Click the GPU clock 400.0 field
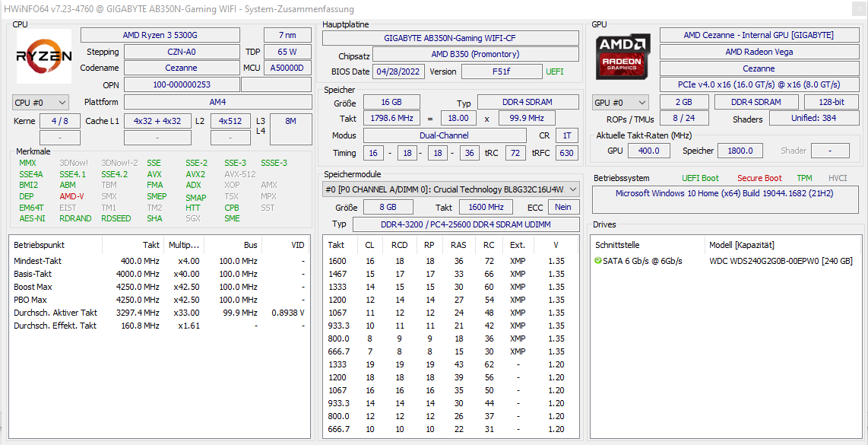 pyautogui.click(x=649, y=150)
